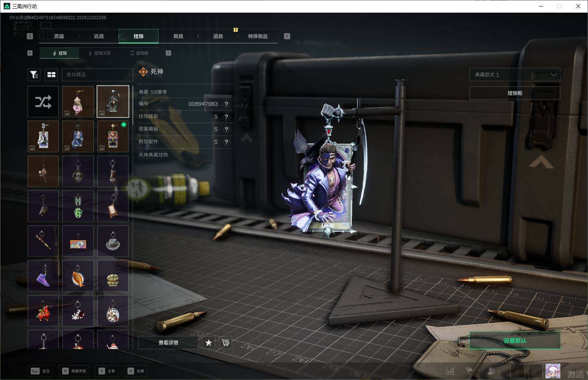Open the shopping cart icon
588x380 pixels.
coord(225,342)
